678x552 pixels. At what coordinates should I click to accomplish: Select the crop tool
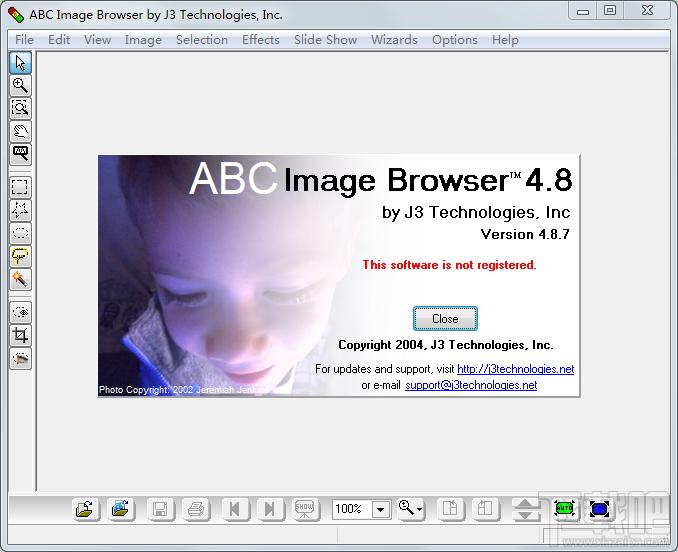click(20, 335)
